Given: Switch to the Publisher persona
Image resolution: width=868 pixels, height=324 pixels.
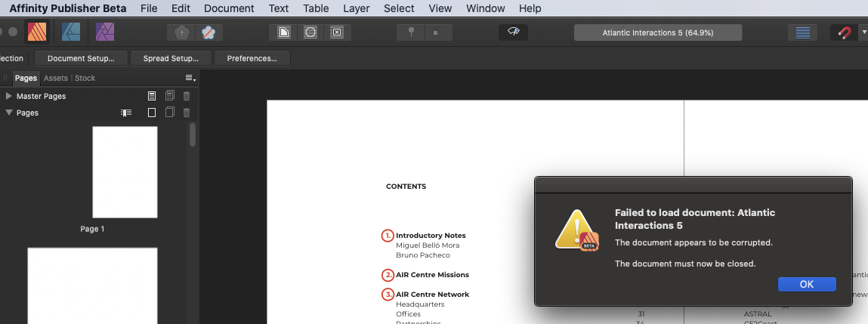Looking at the screenshot, I should 37,32.
